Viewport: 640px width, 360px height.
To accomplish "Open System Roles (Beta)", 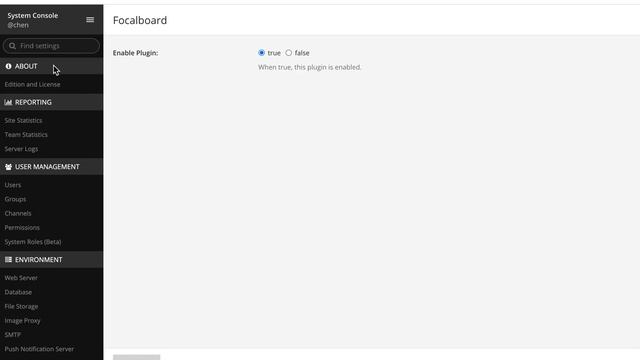I will coord(33,242).
